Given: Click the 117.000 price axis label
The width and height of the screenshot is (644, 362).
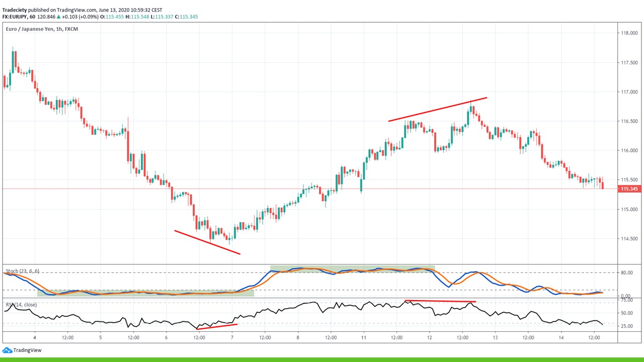Looking at the screenshot, I should coord(629,92).
